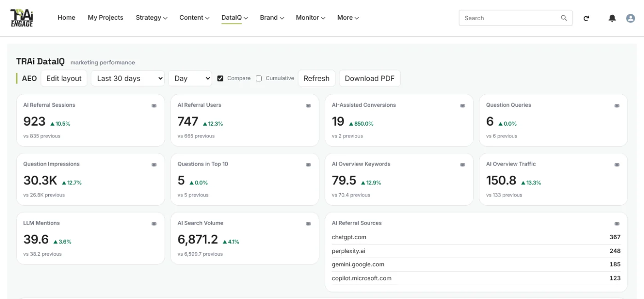Expand the Monitor menu
644x299 pixels.
tap(310, 17)
